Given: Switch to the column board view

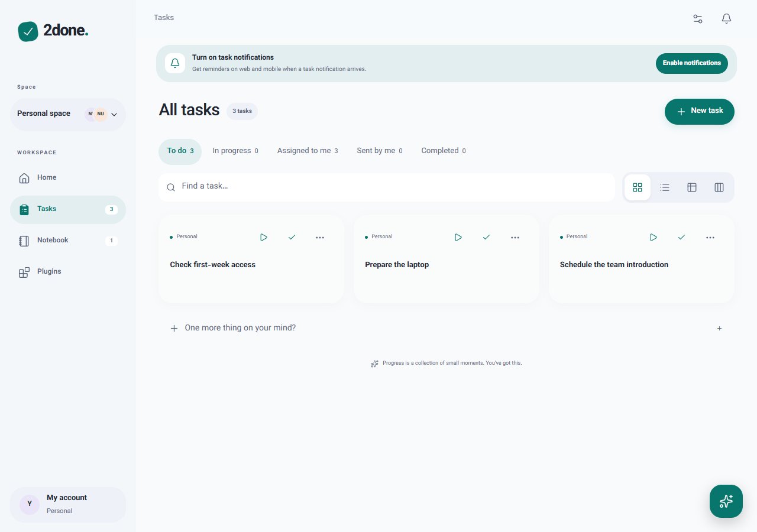Looking at the screenshot, I should (x=719, y=187).
